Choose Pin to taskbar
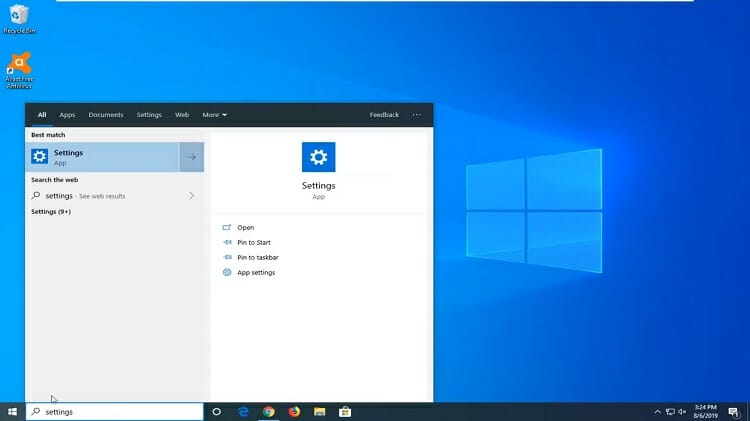The width and height of the screenshot is (750, 421). click(250, 257)
